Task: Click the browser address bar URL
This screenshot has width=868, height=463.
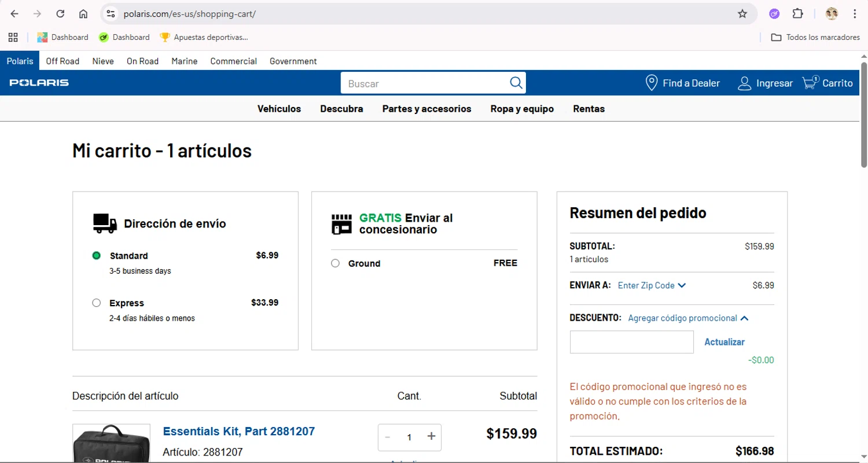Action: coord(189,14)
